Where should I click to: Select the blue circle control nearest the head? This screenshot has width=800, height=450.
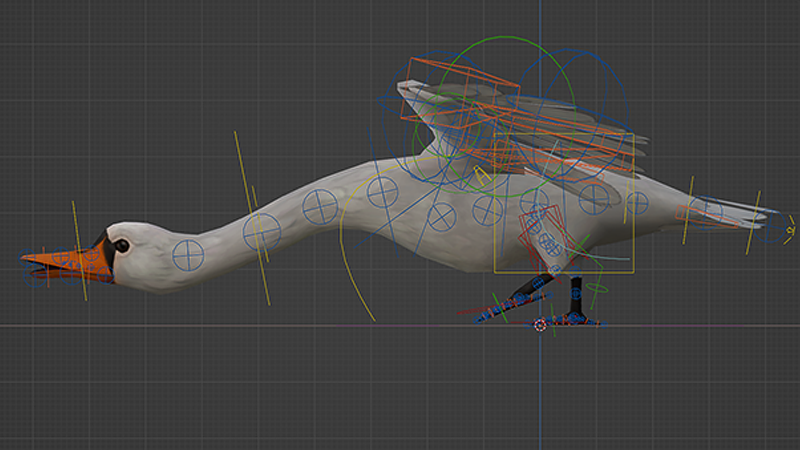tap(188, 255)
